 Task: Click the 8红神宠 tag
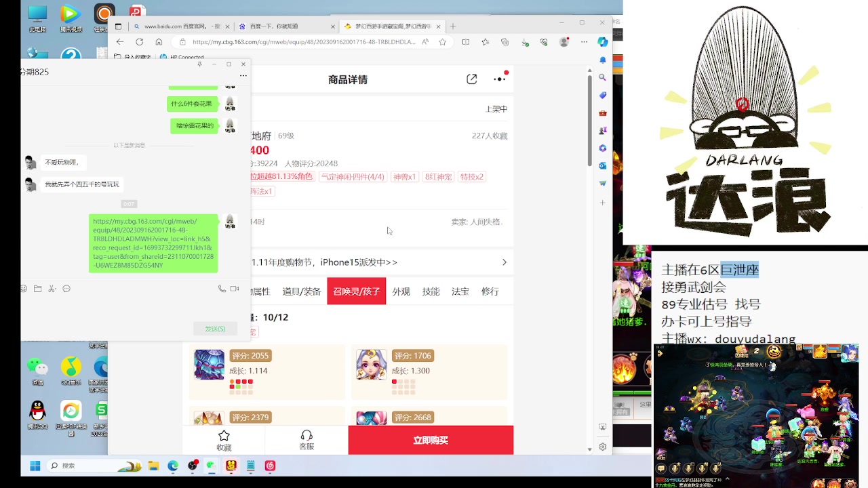pos(438,177)
